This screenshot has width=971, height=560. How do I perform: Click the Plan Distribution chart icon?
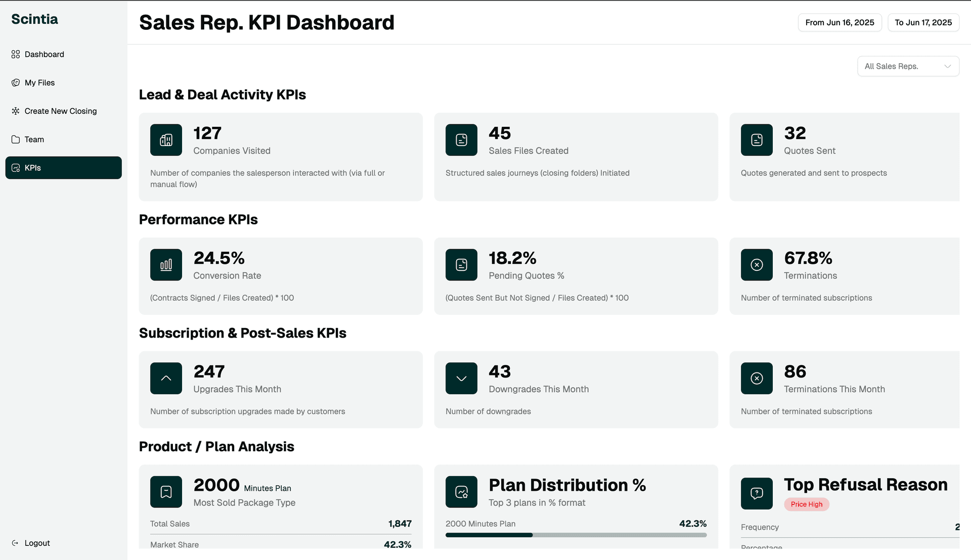(461, 492)
